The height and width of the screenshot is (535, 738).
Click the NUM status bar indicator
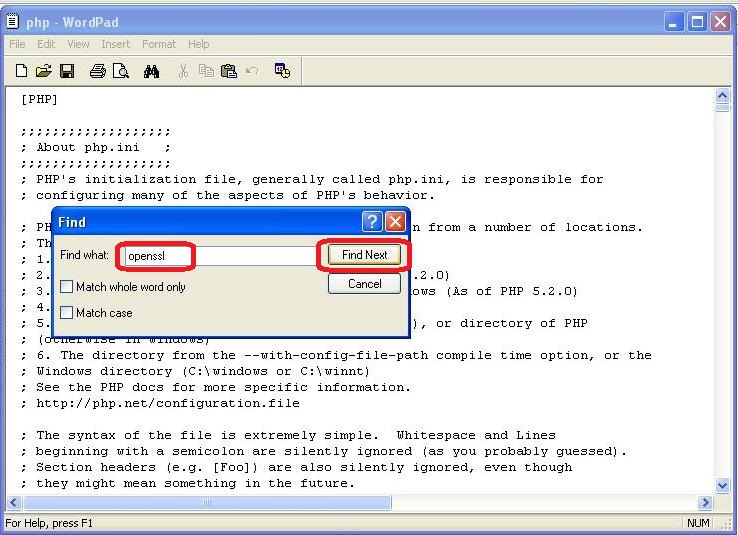[698, 523]
